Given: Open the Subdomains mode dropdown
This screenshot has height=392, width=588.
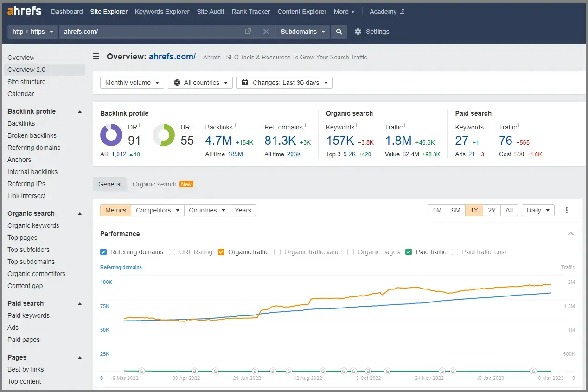Looking at the screenshot, I should tap(303, 32).
